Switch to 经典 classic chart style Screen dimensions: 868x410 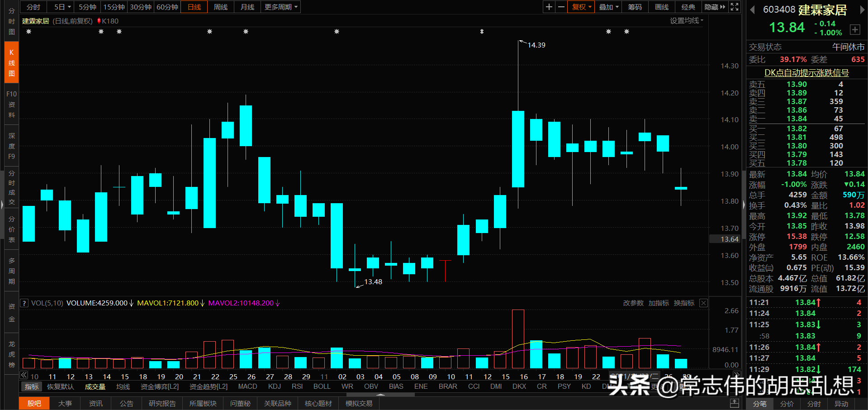(688, 7)
